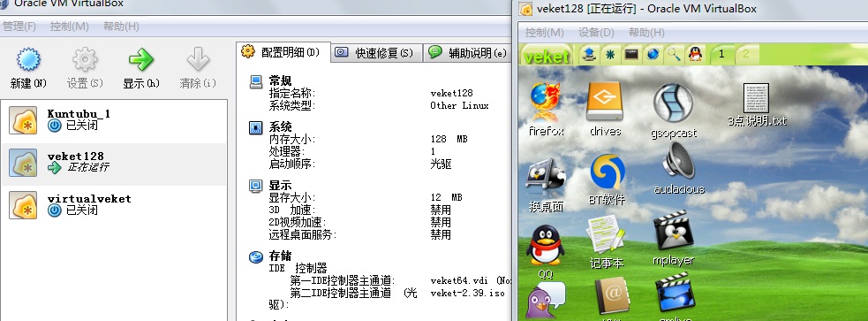Click 2D视频加速 label in display section
The image size is (868, 321).
pos(297,222)
